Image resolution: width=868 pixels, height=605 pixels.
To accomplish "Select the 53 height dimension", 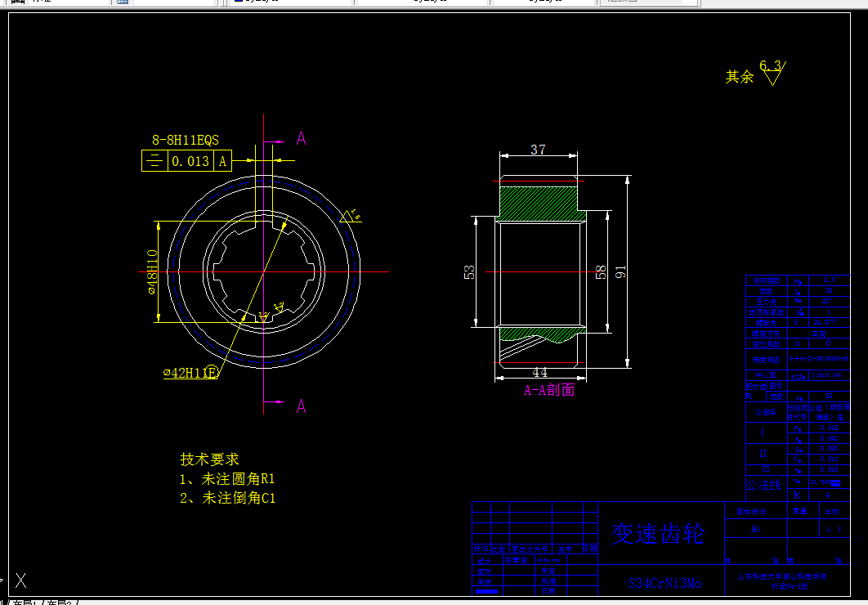I will [469, 271].
